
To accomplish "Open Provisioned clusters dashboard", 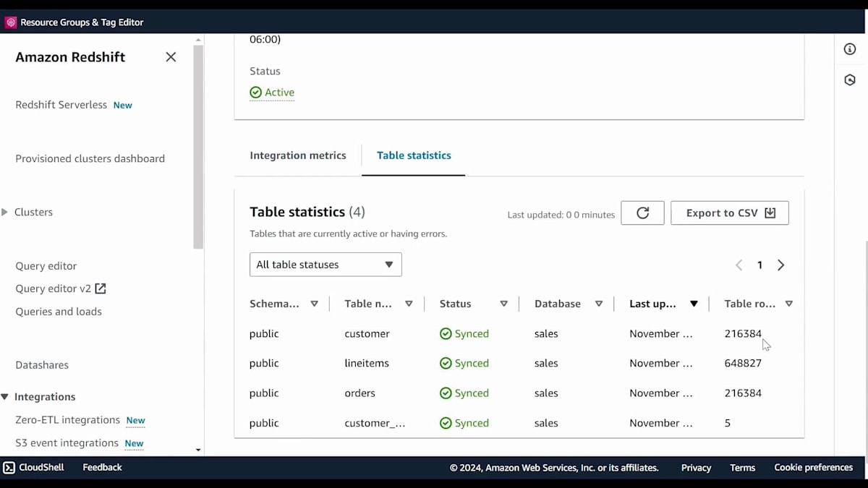I will 90,158.
